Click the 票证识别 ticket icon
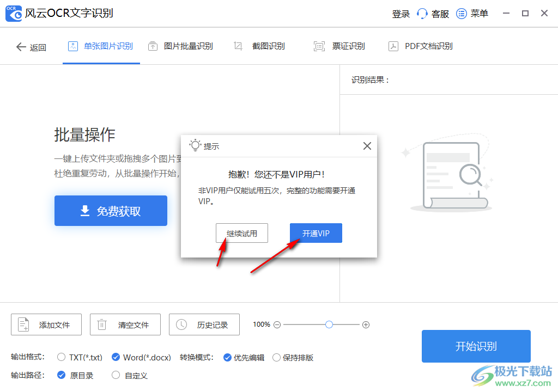Viewport: 558px width, 392px height. pyautogui.click(x=319, y=46)
